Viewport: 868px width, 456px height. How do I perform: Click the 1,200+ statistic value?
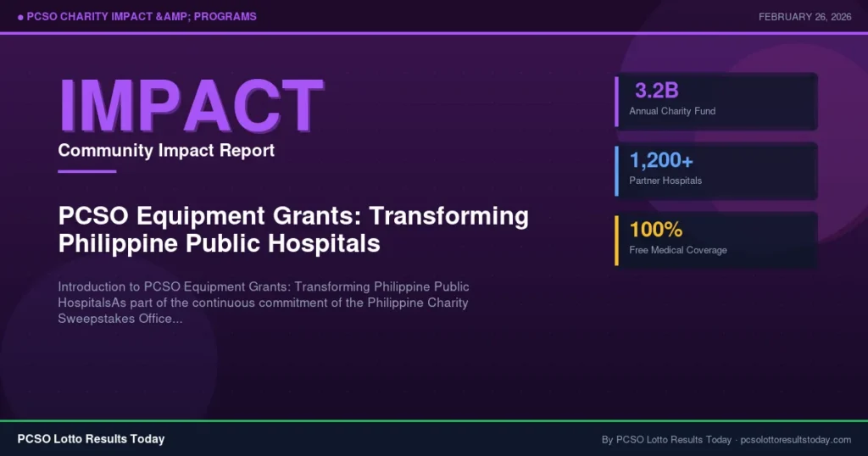661,159
